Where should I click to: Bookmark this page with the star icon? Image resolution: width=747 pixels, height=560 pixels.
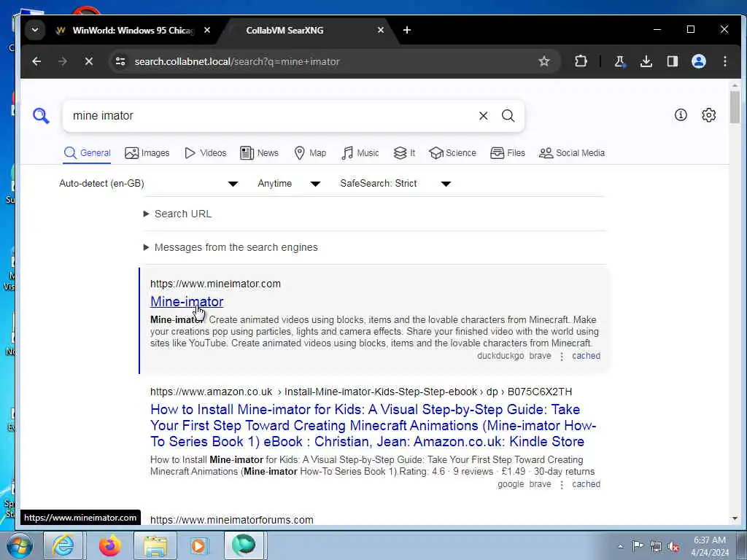point(544,61)
